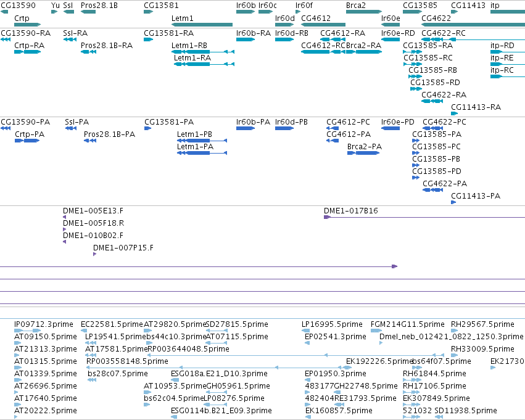Viewport: 525px width, 420px height.
Task: Select the SD27815.5prime EST label
Action: coord(237,324)
